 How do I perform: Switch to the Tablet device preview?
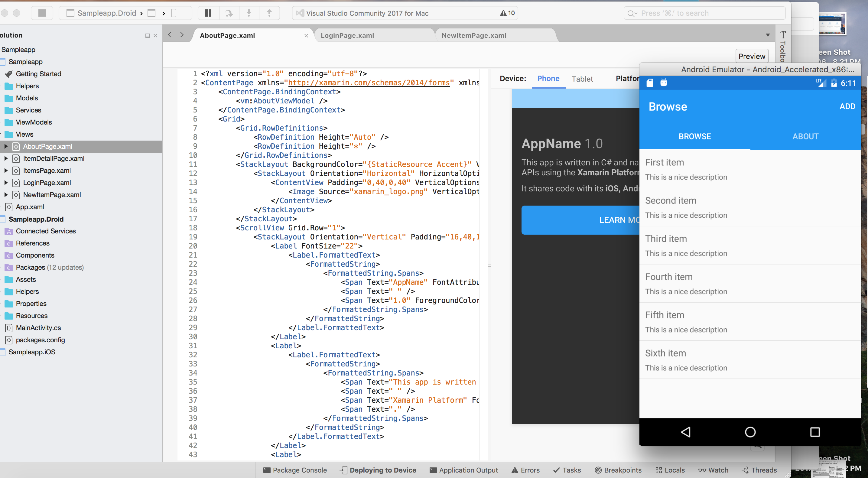tap(581, 78)
